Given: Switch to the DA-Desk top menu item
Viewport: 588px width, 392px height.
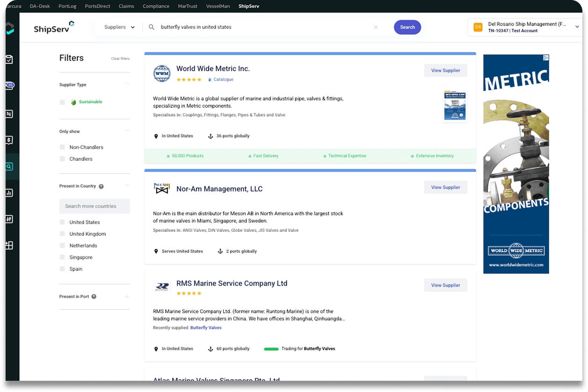Looking at the screenshot, I should pos(40,6).
